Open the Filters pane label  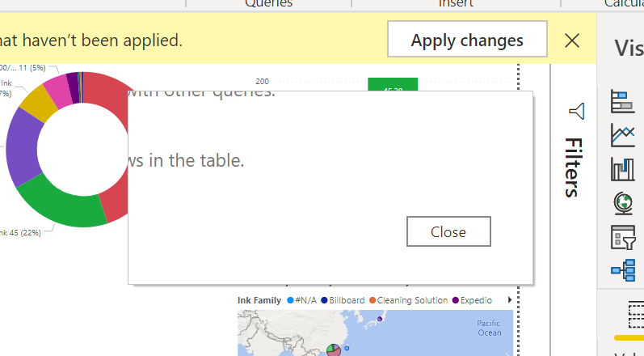pos(573,167)
